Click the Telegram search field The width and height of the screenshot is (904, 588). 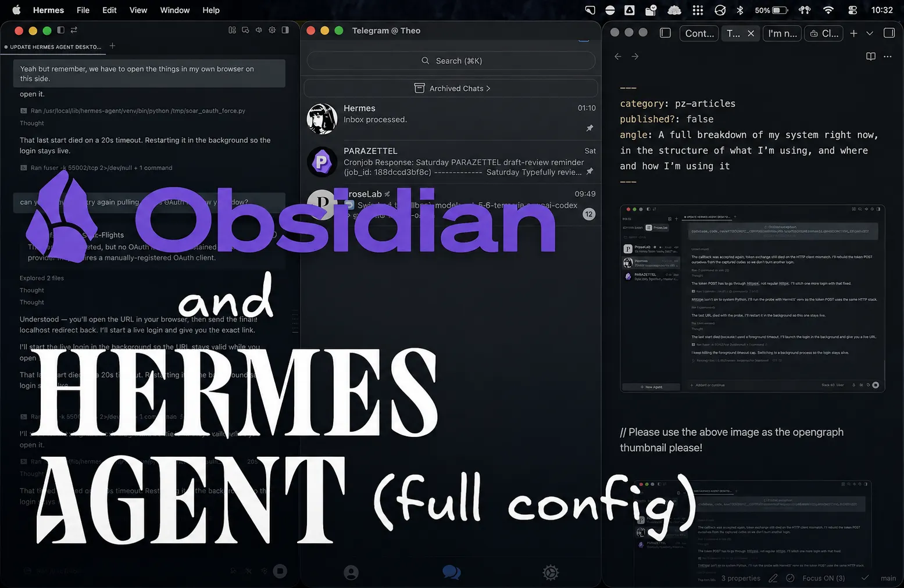pos(451,60)
